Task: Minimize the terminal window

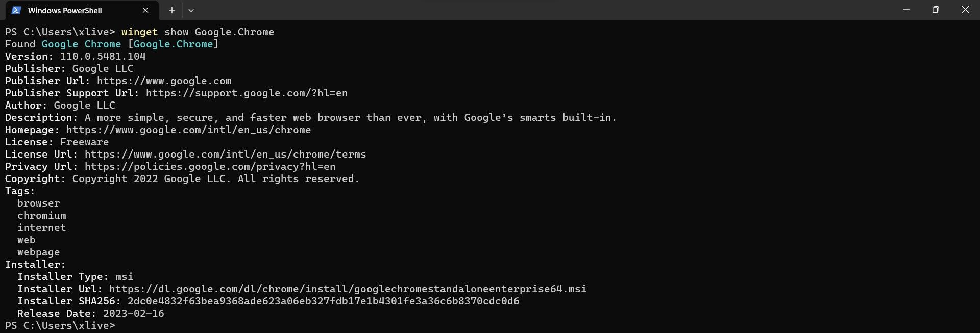Action: click(x=906, y=10)
